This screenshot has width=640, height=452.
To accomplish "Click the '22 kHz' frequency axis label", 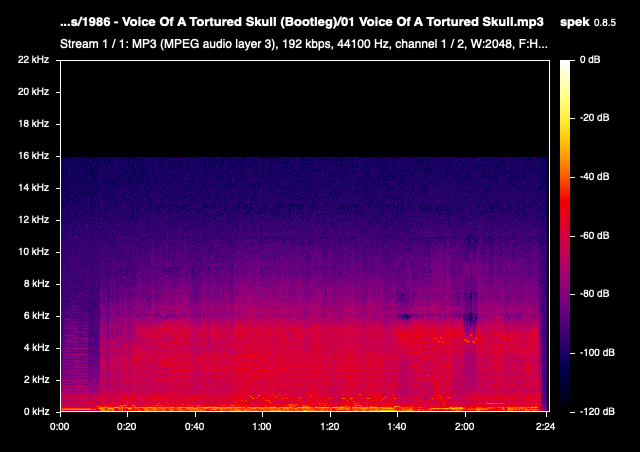I will pyautogui.click(x=33, y=60).
